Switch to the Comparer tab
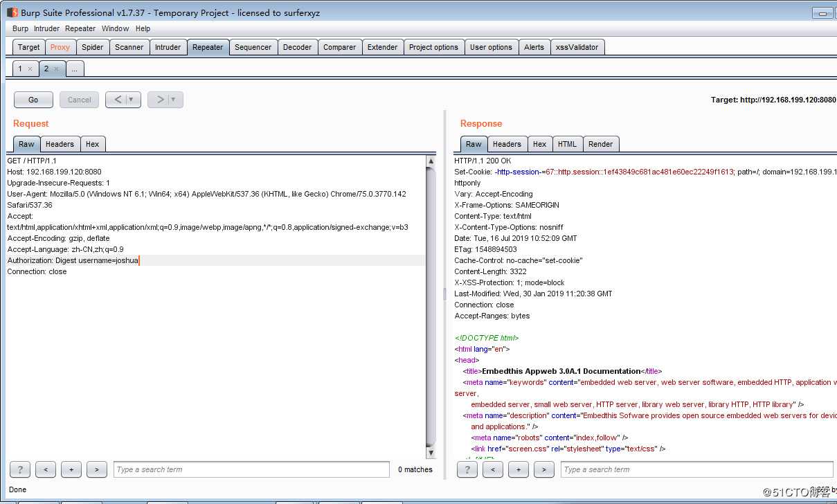This screenshot has height=504, width=837. (x=340, y=47)
